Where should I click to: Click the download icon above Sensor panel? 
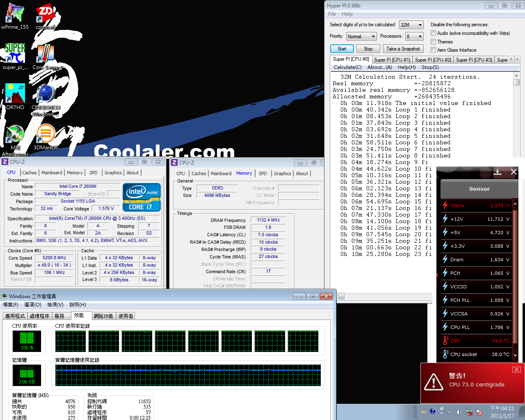(x=498, y=172)
